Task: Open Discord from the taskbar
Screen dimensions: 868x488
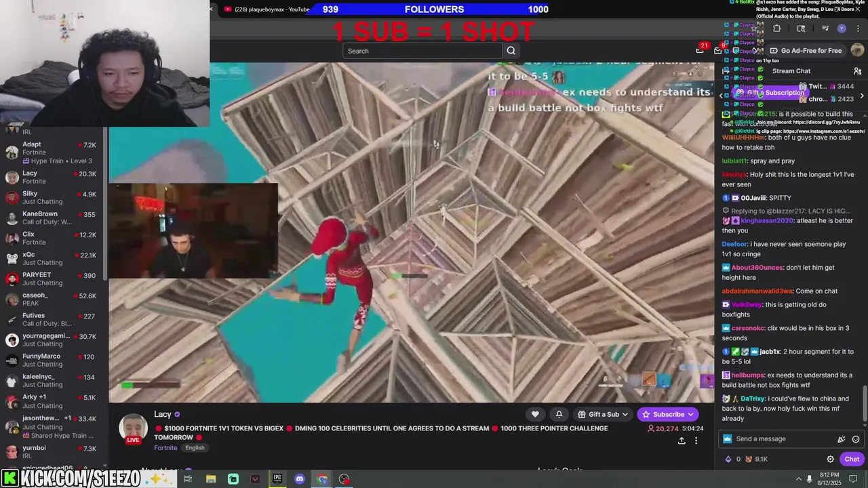Action: (300, 479)
